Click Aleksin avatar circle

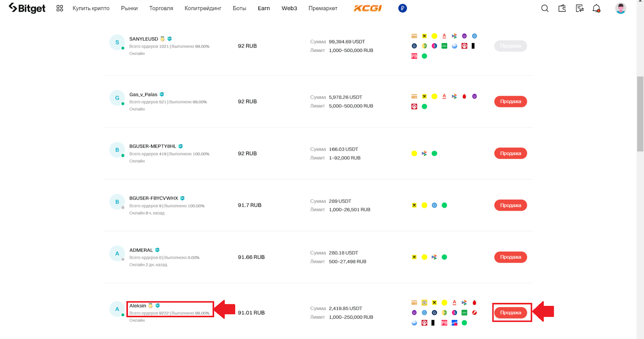click(117, 309)
